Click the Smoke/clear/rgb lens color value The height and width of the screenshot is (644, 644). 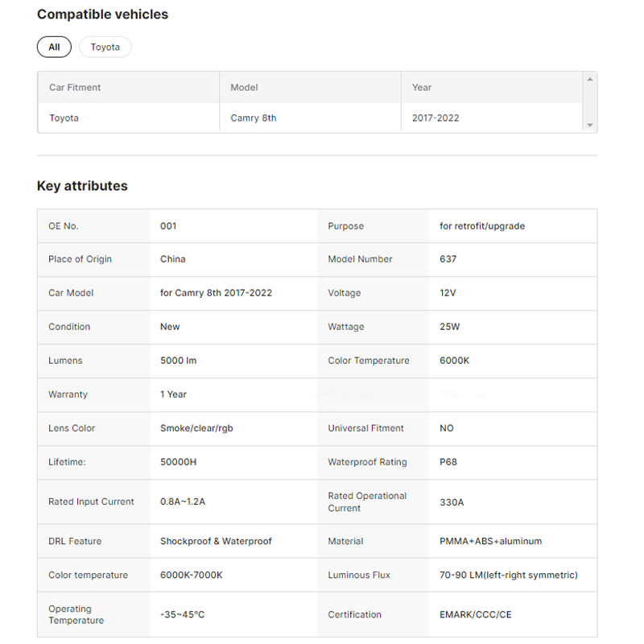pyautogui.click(x=196, y=428)
